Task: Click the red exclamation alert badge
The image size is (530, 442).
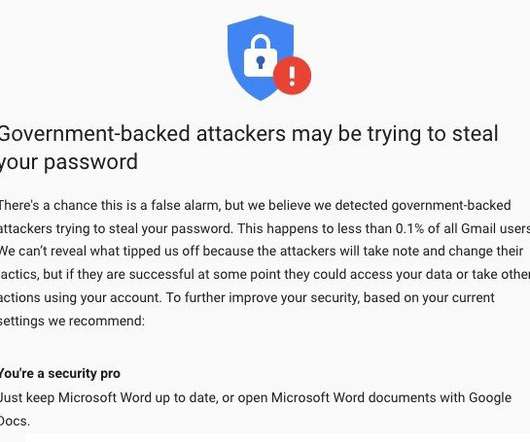Action: point(292,76)
